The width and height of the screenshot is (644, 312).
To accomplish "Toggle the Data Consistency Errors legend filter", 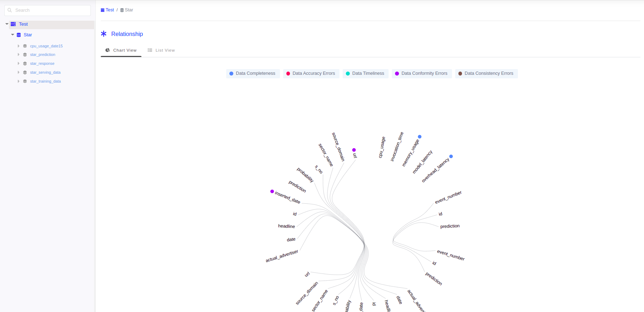I will (486, 74).
